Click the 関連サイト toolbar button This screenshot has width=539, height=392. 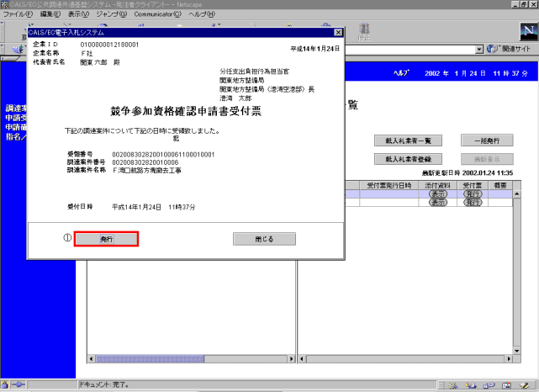[509, 50]
